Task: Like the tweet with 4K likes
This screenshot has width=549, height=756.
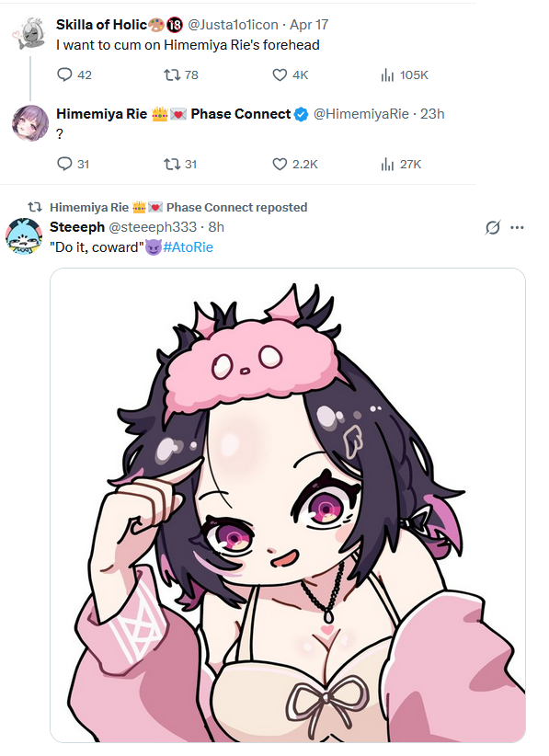Action: pos(291,74)
